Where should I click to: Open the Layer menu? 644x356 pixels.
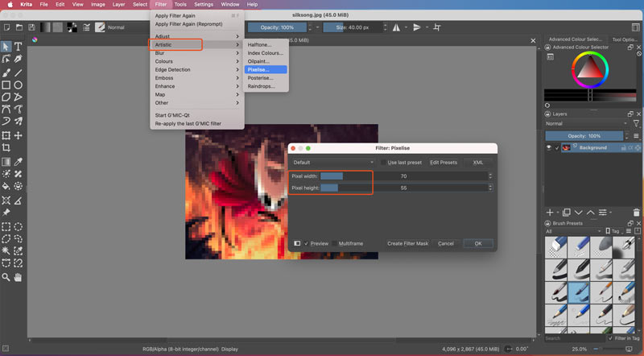pyautogui.click(x=118, y=5)
